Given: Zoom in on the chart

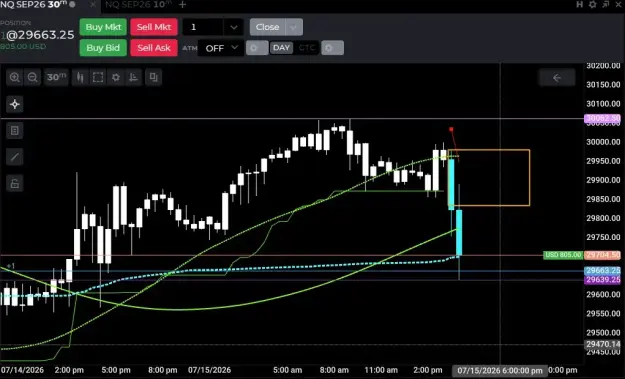Looking at the screenshot, I should pyautogui.click(x=14, y=77).
